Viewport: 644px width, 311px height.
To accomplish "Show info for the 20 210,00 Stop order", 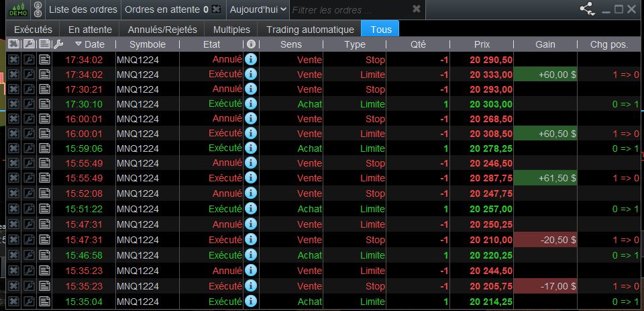I will point(251,239).
